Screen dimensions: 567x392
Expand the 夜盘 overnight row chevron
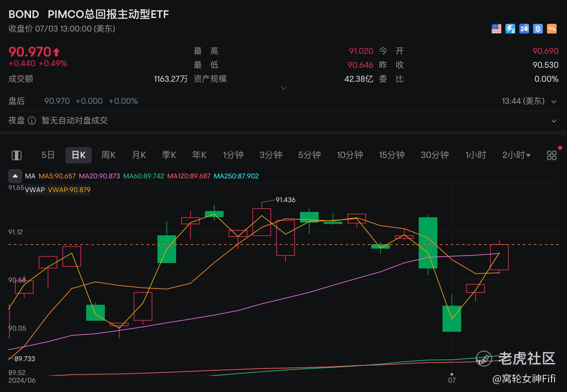[554, 121]
